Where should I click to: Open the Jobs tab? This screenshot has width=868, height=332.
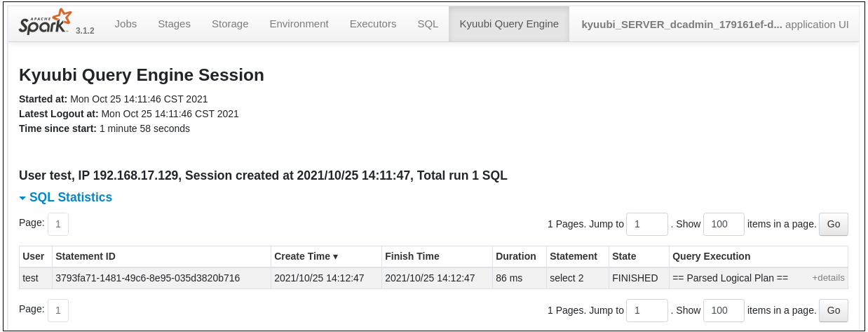point(126,24)
